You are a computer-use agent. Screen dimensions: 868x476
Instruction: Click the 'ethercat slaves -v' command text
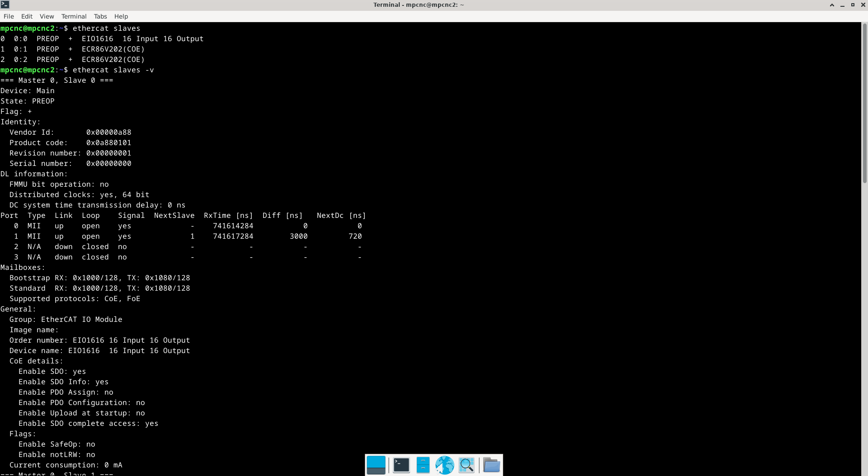click(113, 70)
